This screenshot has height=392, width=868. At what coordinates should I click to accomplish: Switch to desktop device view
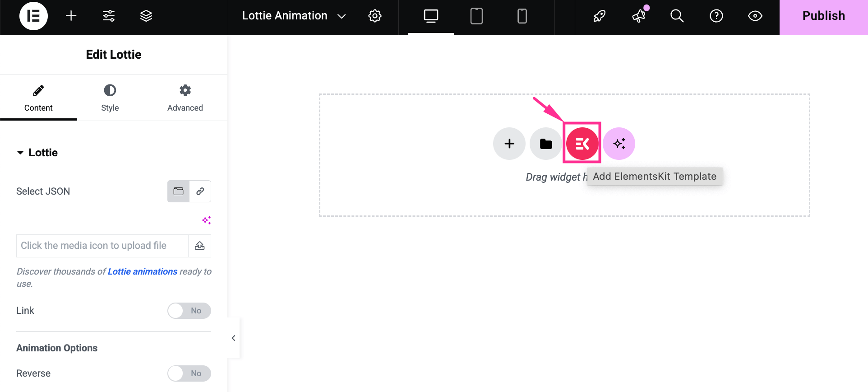point(431,16)
